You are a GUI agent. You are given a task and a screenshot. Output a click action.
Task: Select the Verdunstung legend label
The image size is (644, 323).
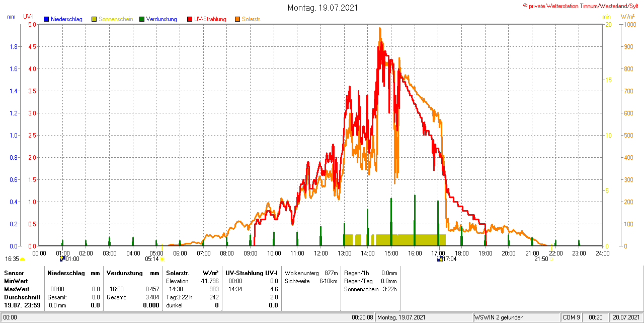coord(162,19)
